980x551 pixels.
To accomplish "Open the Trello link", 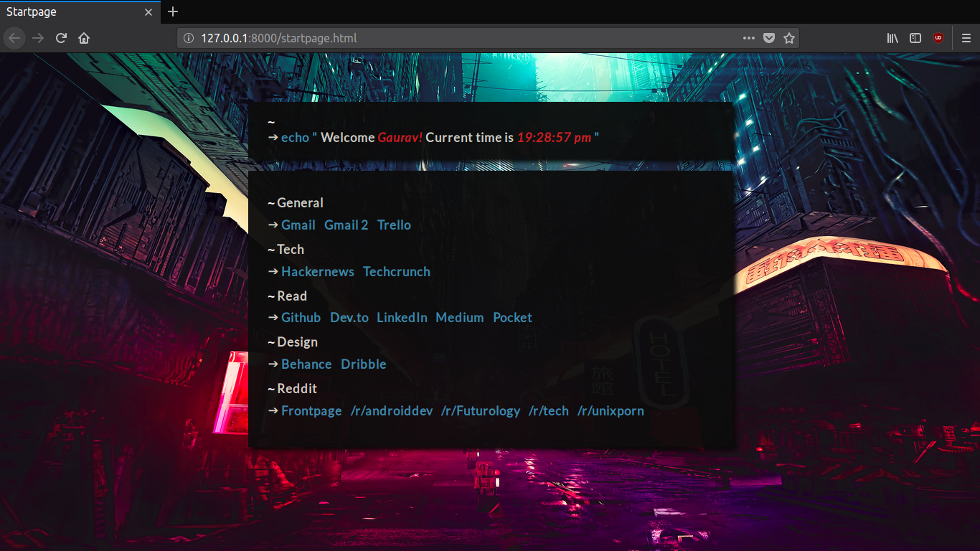I will click(x=395, y=225).
